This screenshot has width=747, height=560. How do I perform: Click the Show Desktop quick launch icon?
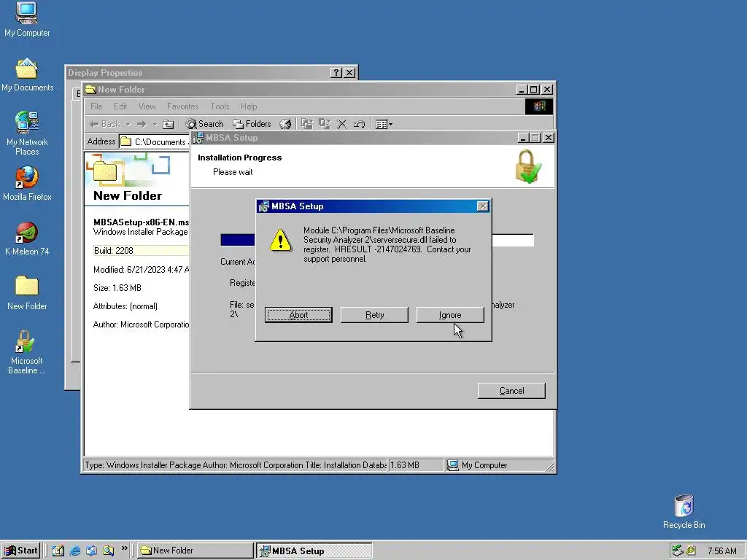(x=58, y=551)
